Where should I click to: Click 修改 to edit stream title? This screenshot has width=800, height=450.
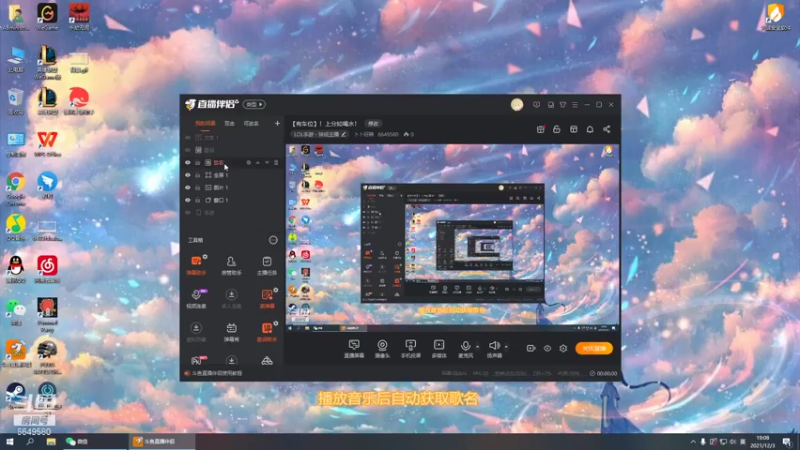[x=373, y=123]
